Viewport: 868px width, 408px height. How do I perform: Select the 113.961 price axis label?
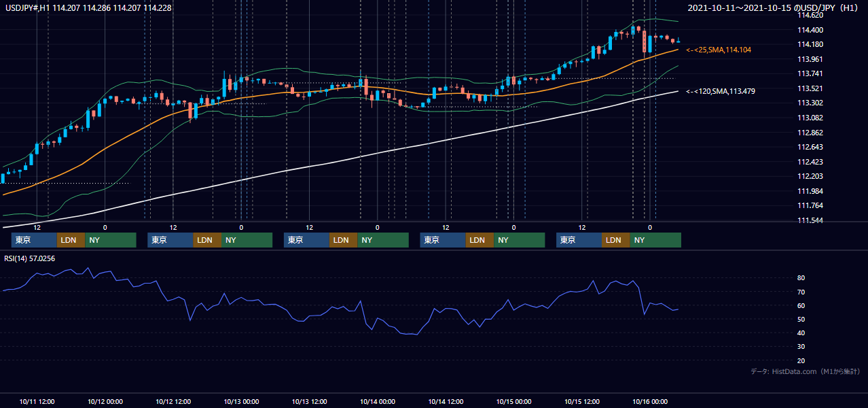(x=810, y=59)
